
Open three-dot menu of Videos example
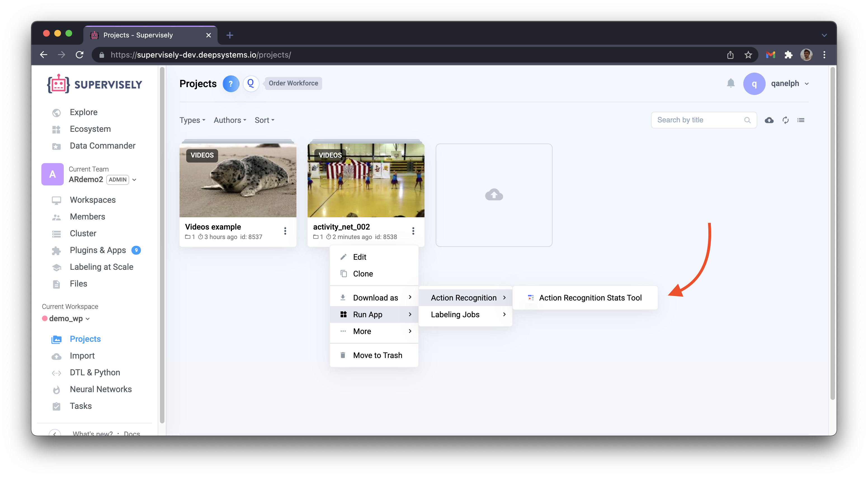click(285, 231)
